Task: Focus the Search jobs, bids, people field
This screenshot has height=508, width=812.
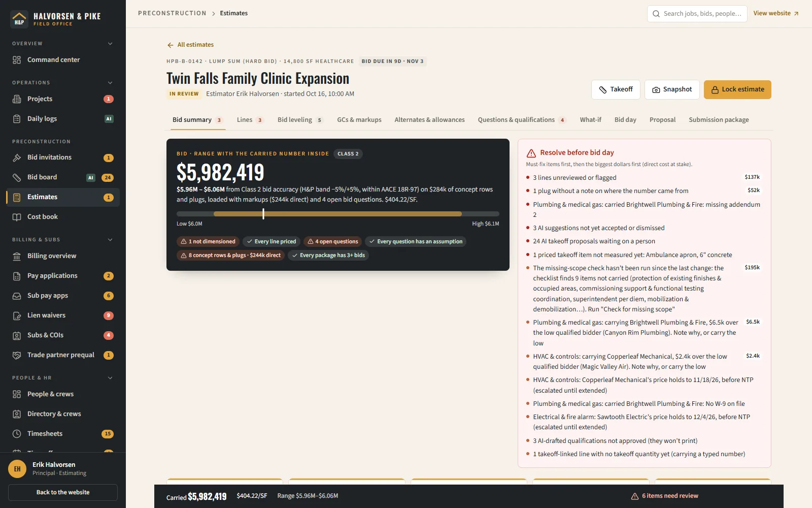Action: [697, 14]
